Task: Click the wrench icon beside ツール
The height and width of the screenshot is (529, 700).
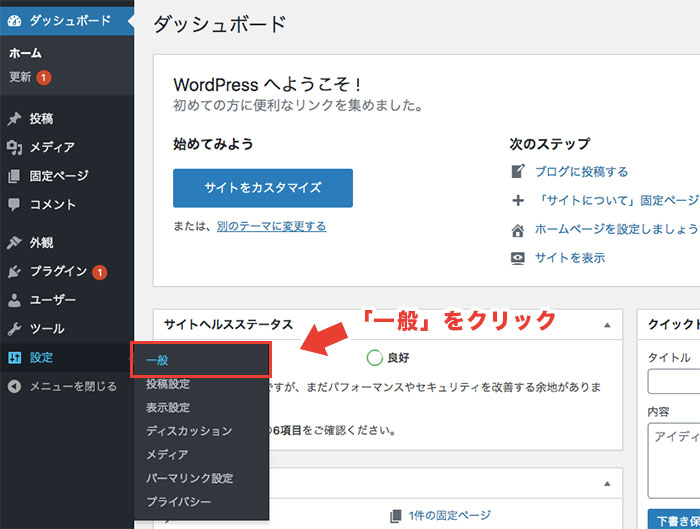Action: coord(14,329)
